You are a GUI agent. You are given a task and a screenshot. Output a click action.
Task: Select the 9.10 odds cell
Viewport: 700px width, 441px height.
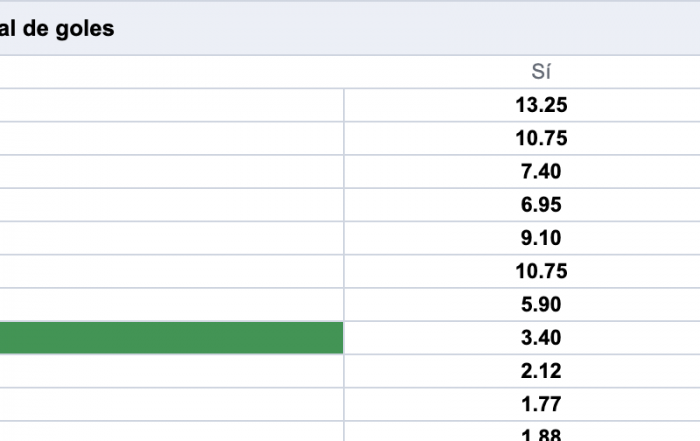541,238
